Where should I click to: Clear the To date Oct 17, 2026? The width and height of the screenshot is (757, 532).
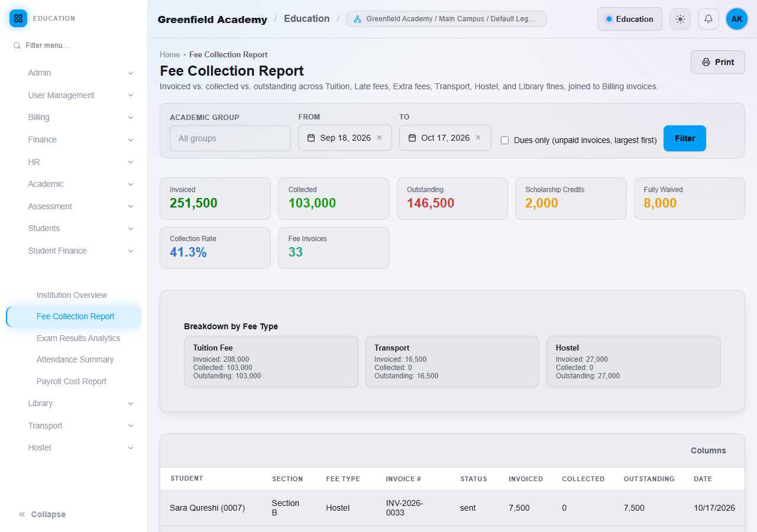tap(478, 138)
